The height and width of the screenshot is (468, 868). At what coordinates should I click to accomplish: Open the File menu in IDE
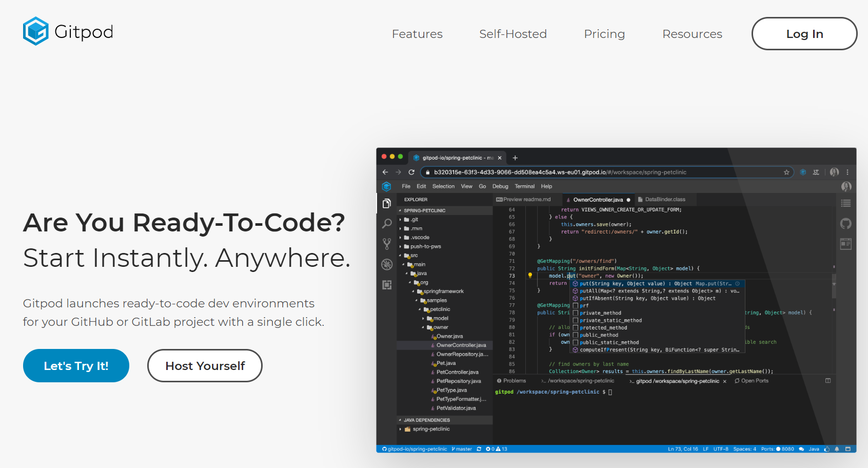(406, 186)
